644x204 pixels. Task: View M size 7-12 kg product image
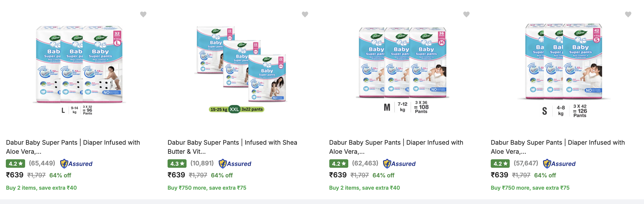click(402, 69)
